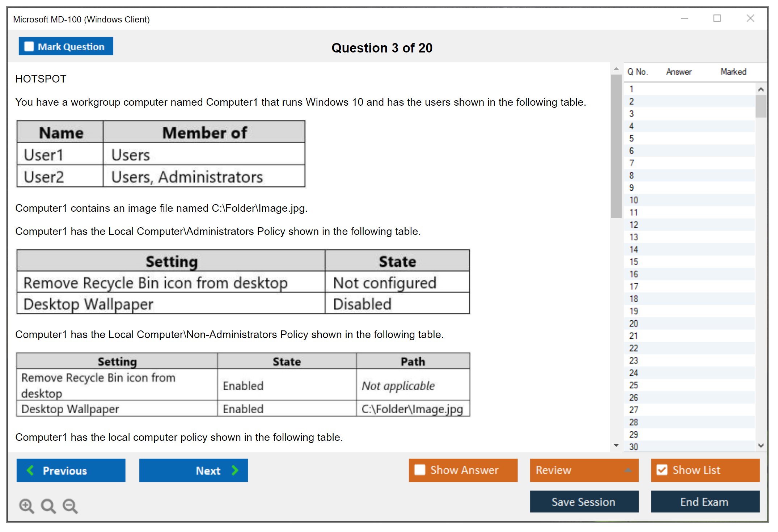The image size is (778, 532).
Task: Expand the Review dropdown menu
Action: coord(628,470)
